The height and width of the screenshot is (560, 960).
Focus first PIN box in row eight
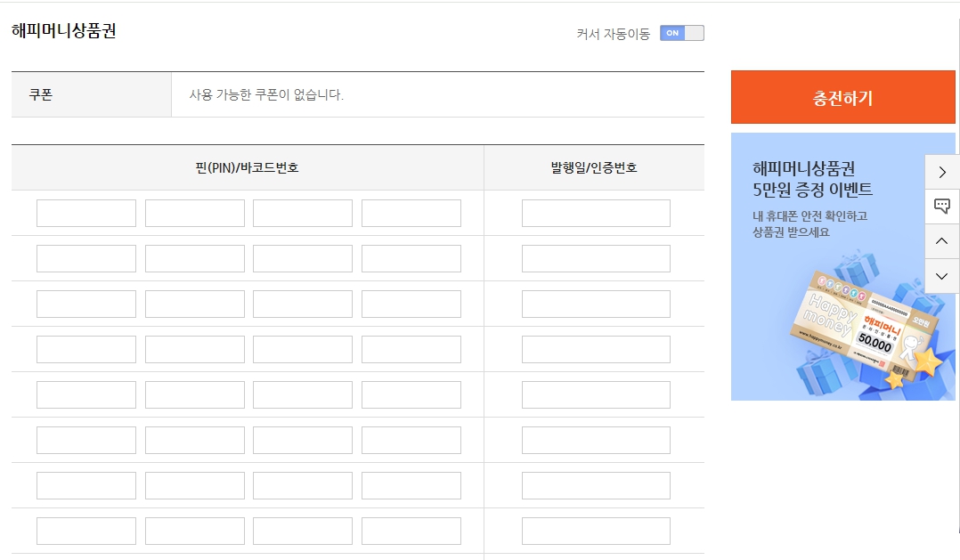pos(86,532)
